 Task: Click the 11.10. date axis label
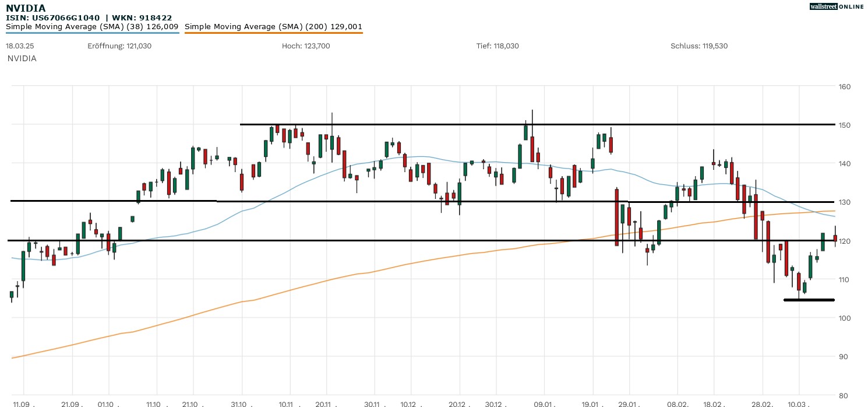[157, 404]
